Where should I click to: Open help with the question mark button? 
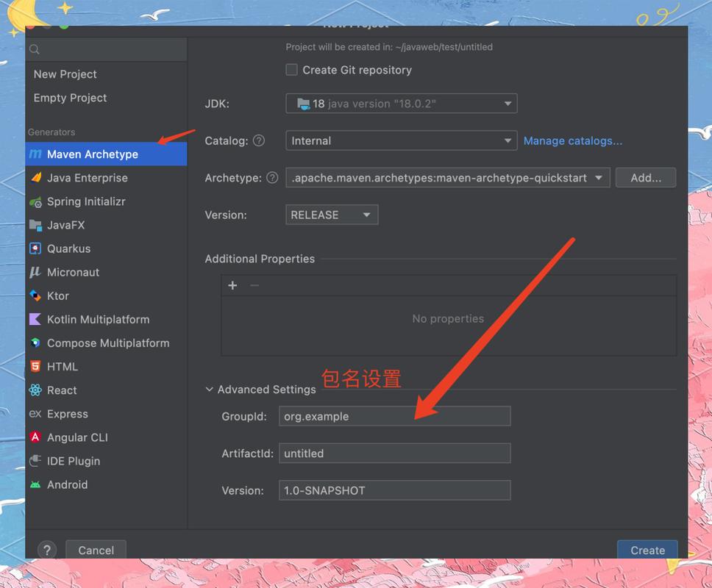[47, 550]
